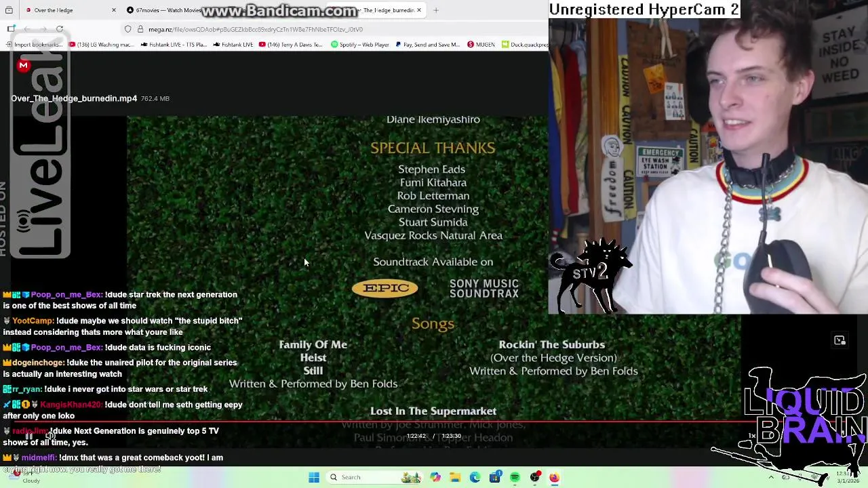This screenshot has height=488, width=868.
Task: Open OBS Studio from the taskbar
Action: [x=535, y=477]
